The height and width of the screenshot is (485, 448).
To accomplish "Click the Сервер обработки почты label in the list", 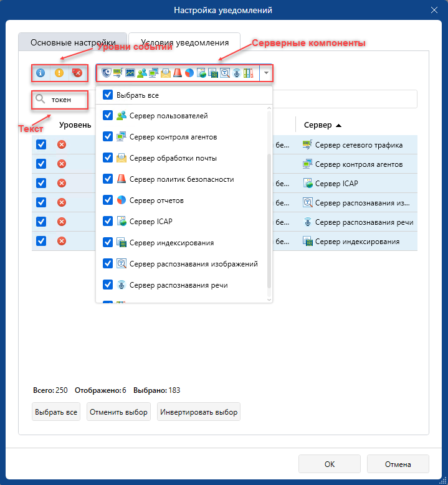I will click(173, 158).
